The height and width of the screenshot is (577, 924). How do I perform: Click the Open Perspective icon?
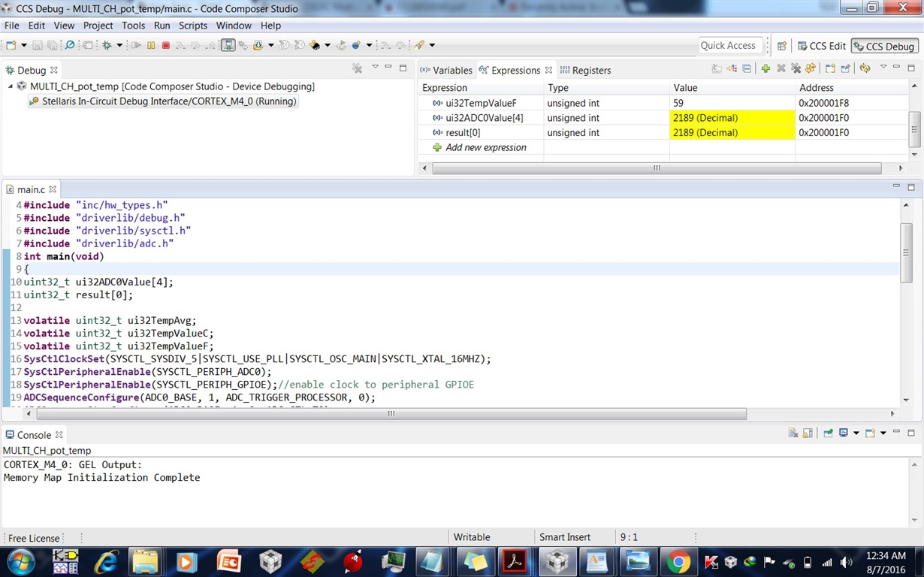(782, 46)
